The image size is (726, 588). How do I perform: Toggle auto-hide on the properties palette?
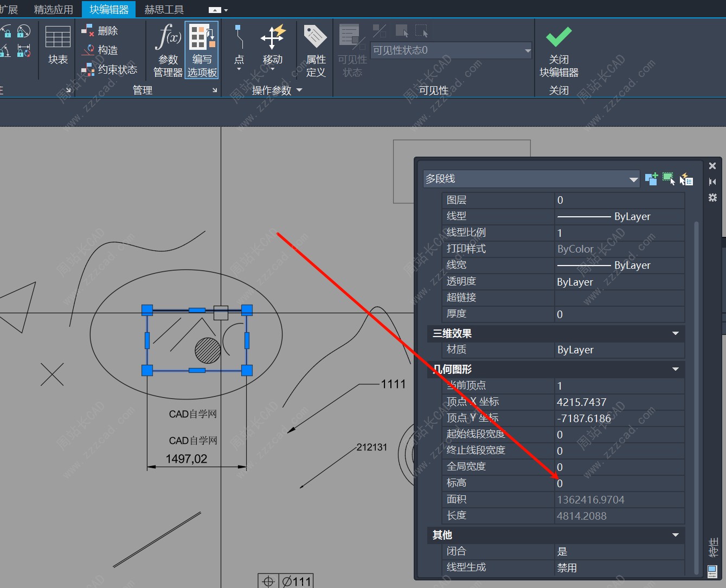[x=712, y=182]
